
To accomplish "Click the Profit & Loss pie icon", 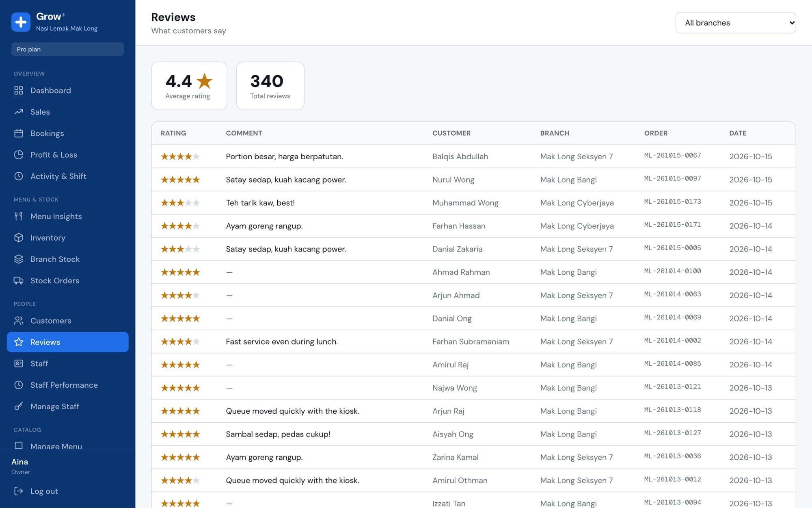I will point(19,155).
